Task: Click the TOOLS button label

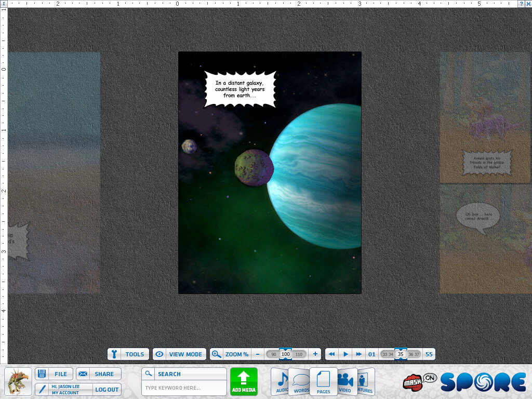Action: click(x=135, y=354)
